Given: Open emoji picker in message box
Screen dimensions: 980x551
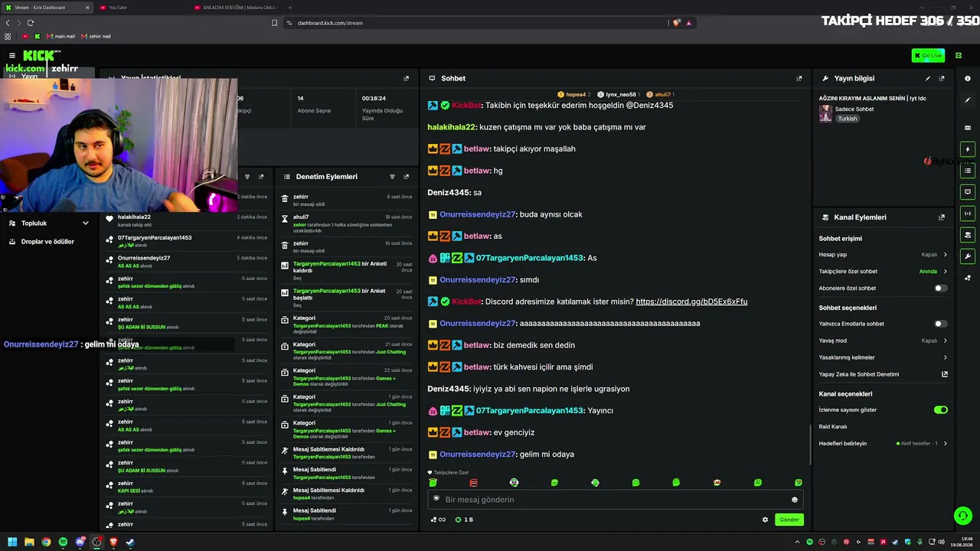Looking at the screenshot, I should pos(795,500).
